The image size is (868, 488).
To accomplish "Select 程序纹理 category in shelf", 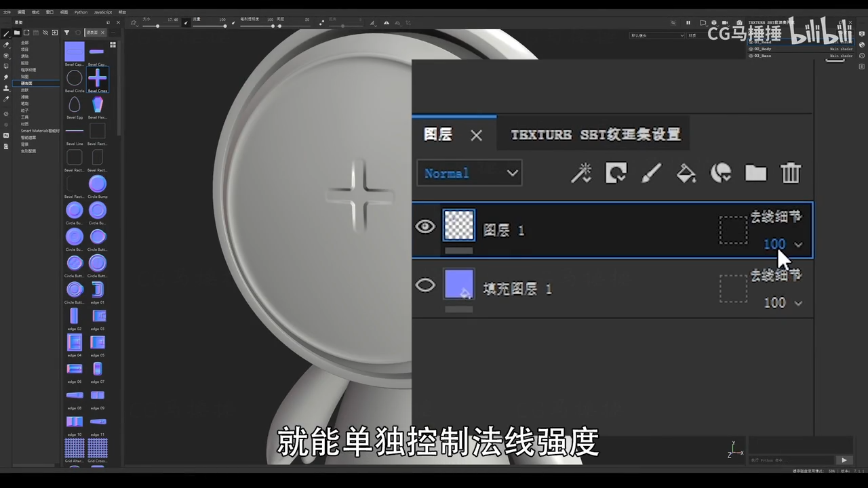I will point(28,70).
